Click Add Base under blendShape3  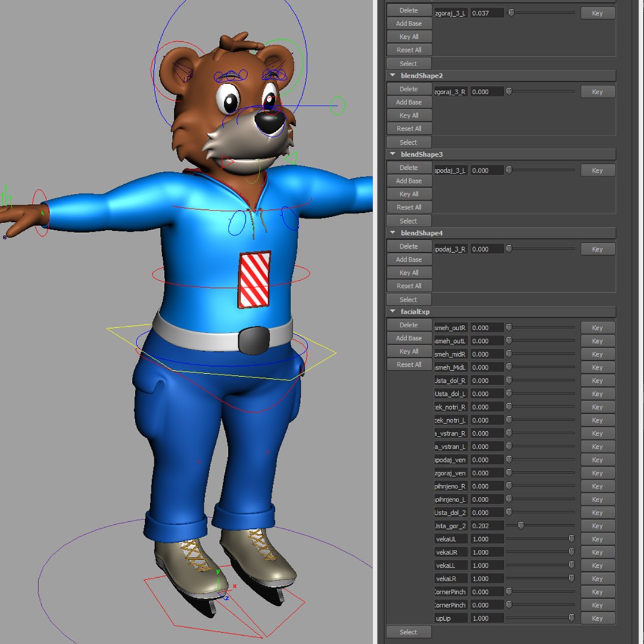coord(409,181)
